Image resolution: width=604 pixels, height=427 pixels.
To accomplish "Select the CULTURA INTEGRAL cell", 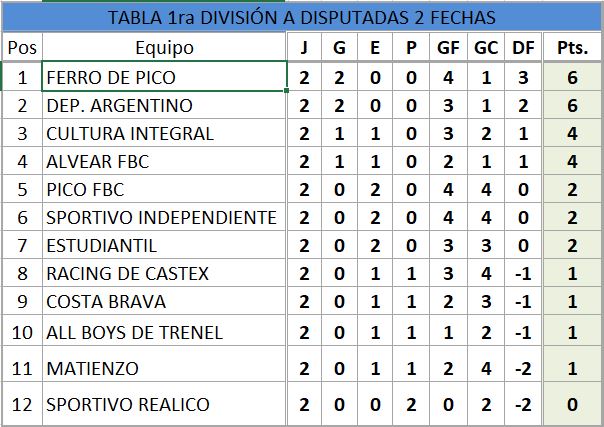I will pyautogui.click(x=164, y=133).
